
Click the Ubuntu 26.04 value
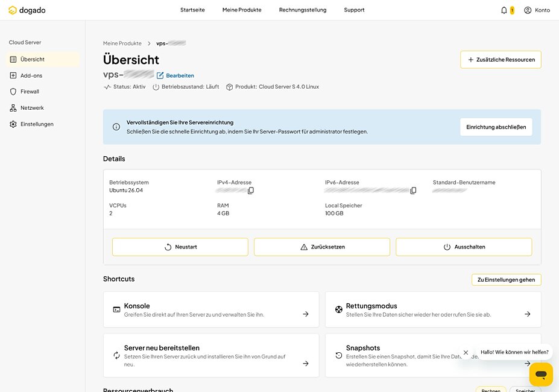pyautogui.click(x=126, y=191)
